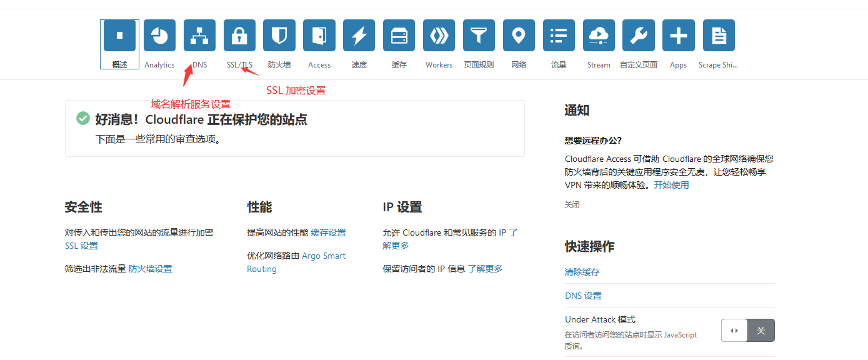This screenshot has height=360, width=868.
Task: Select the Stream tab label
Action: point(599,65)
